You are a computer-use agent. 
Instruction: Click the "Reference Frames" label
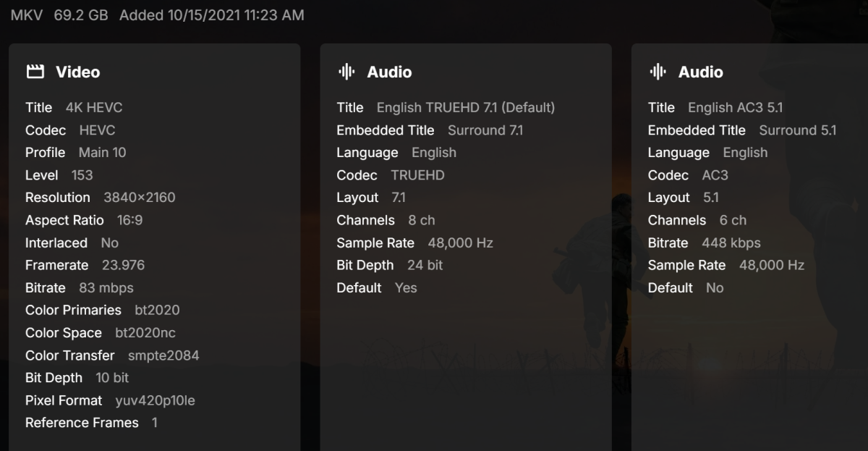click(x=82, y=422)
